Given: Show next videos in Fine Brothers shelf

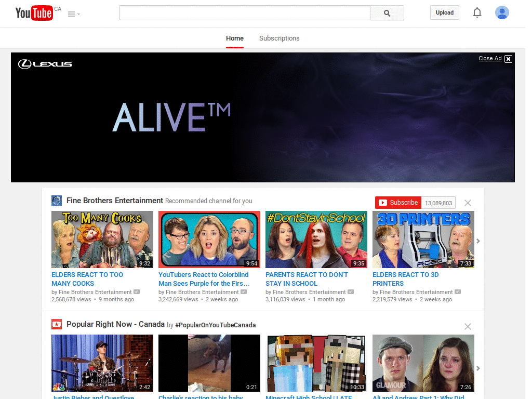Looking at the screenshot, I should tap(478, 241).
